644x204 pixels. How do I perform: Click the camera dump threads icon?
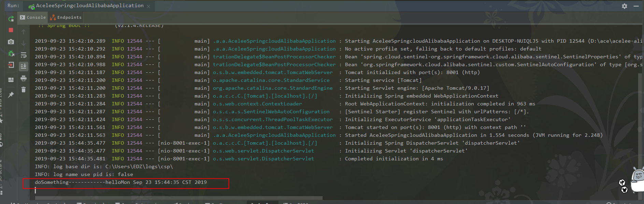[11, 42]
